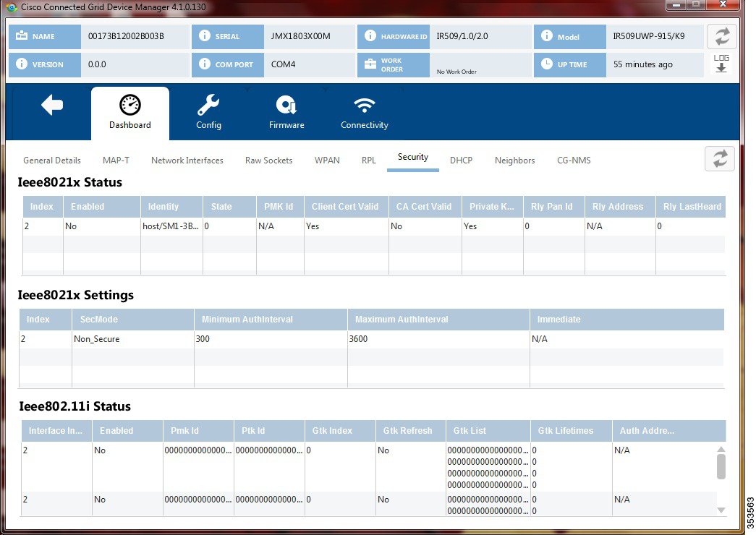Switch to the General Details sub-tab
The width and height of the screenshot is (756, 535).
(x=52, y=160)
